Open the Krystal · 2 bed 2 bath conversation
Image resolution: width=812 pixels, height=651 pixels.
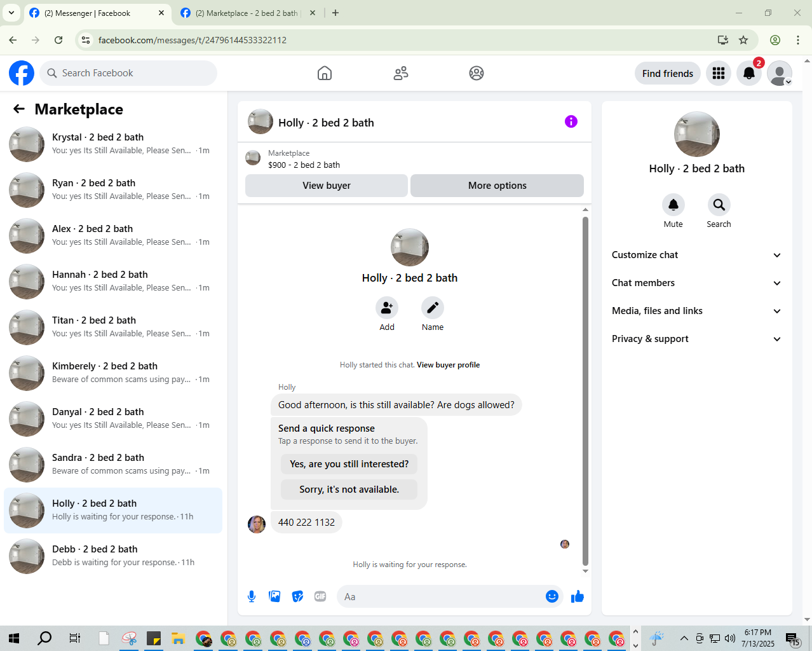[x=113, y=144]
